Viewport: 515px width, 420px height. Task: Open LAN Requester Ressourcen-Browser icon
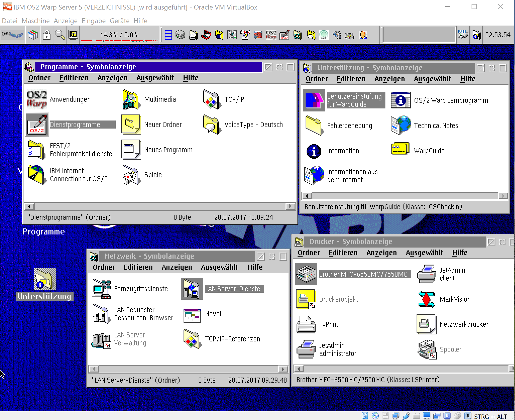coord(101,314)
